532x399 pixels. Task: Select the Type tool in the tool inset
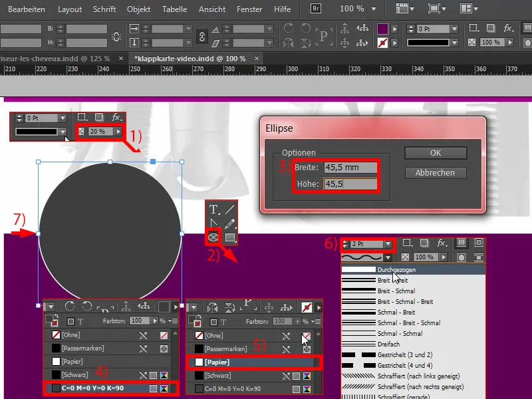213,209
